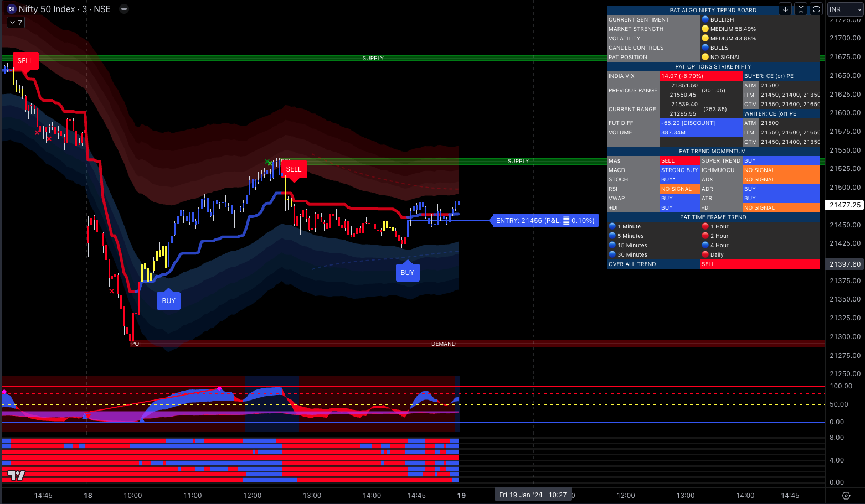Click the date marker 18 on time axis
Screen dimensions: 865x504
click(88, 496)
